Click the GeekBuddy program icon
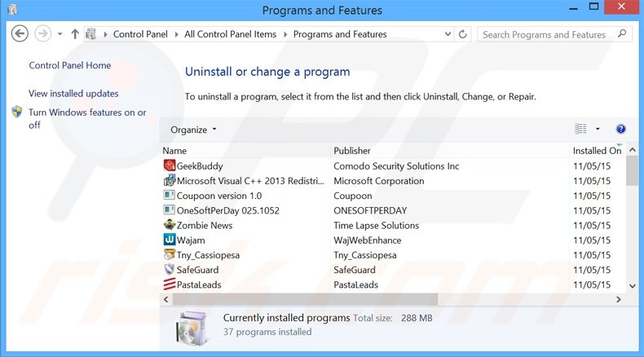This screenshot has height=357, width=644. (x=170, y=165)
